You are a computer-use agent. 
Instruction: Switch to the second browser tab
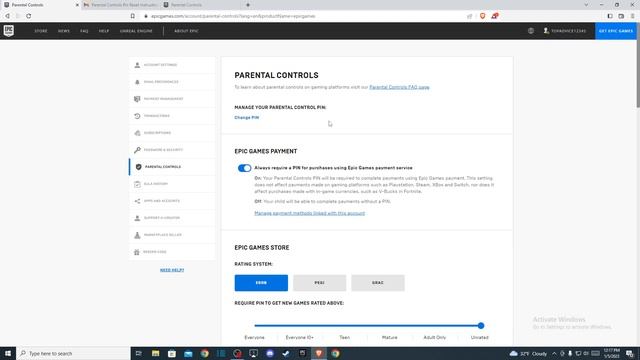click(121, 5)
